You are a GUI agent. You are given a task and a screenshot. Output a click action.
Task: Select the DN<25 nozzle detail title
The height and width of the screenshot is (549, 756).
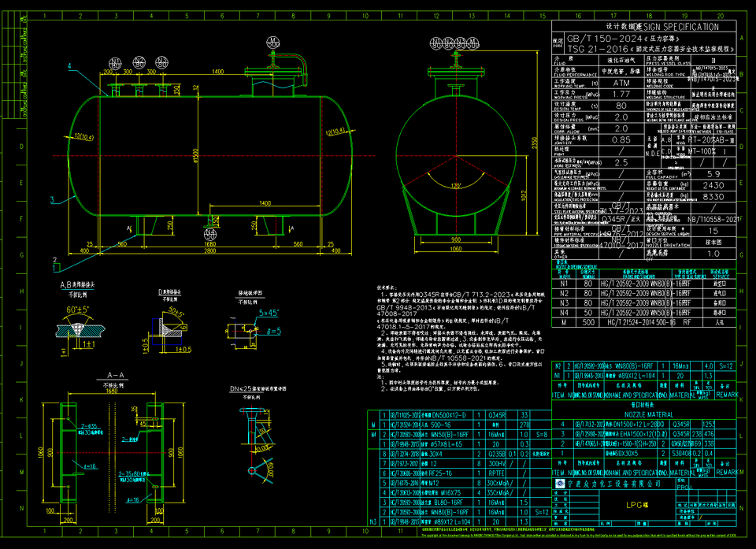tap(258, 389)
